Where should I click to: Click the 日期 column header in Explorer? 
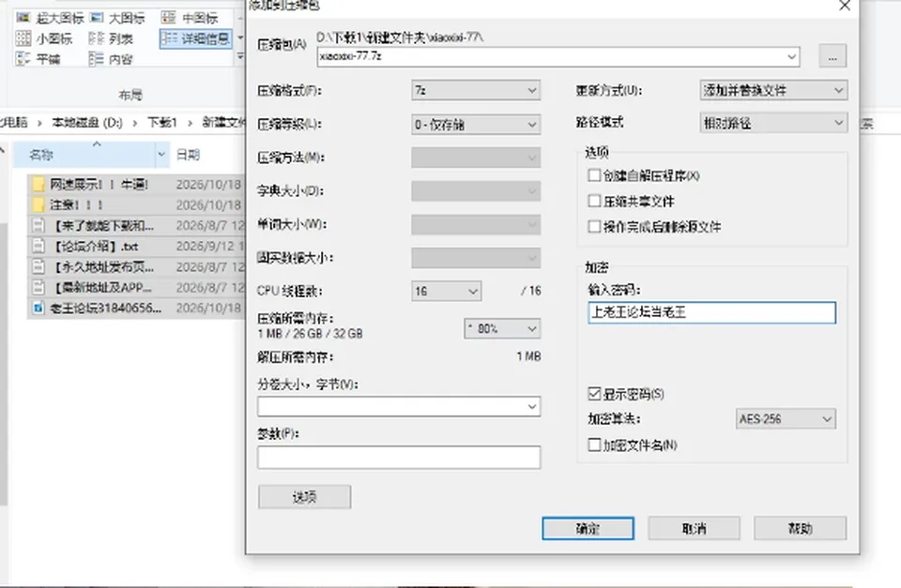tap(188, 155)
